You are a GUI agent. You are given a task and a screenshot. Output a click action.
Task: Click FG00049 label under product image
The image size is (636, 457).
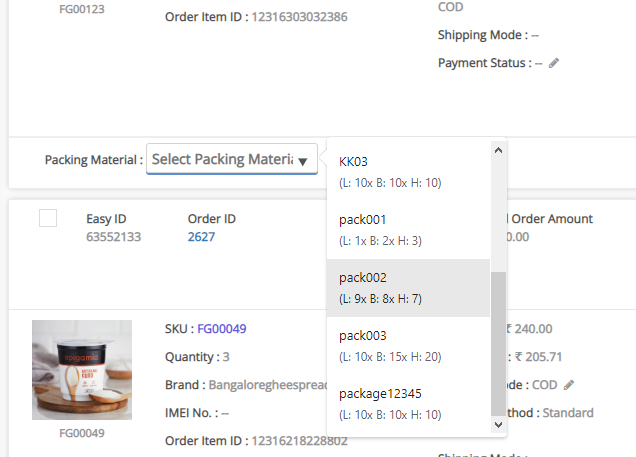[82, 433]
